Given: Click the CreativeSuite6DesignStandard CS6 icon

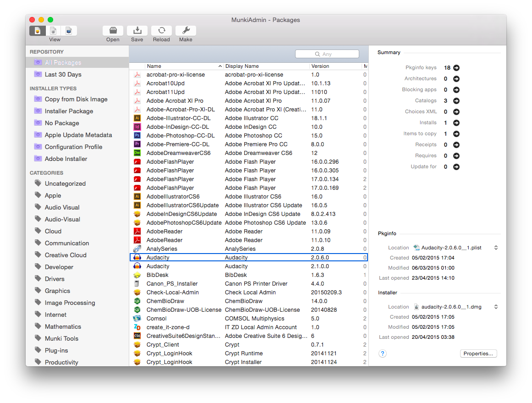Looking at the screenshot, I should point(137,336).
